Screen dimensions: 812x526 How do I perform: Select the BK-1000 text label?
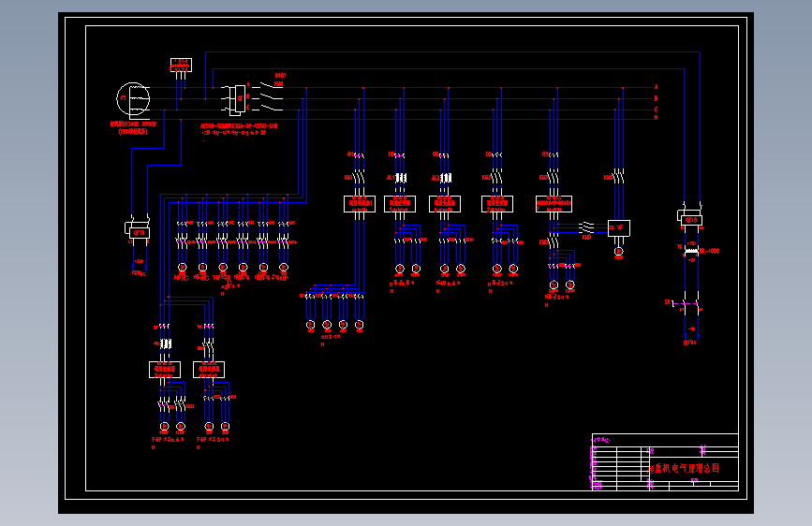click(710, 251)
